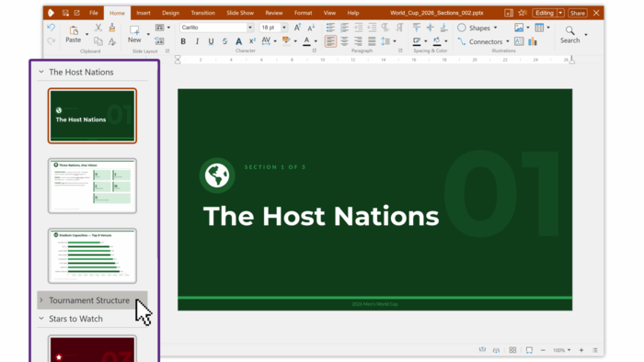Click the Clear Formatting icon below the brush

pyautogui.click(x=111, y=41)
